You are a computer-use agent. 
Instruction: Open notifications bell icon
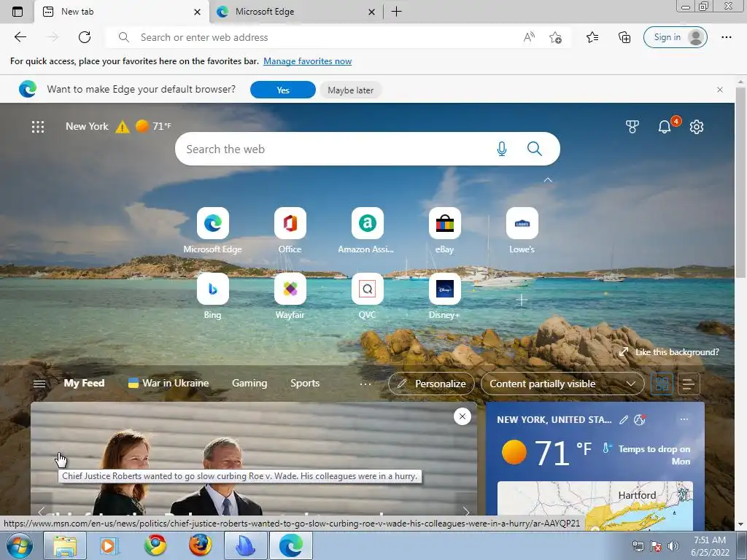664,127
